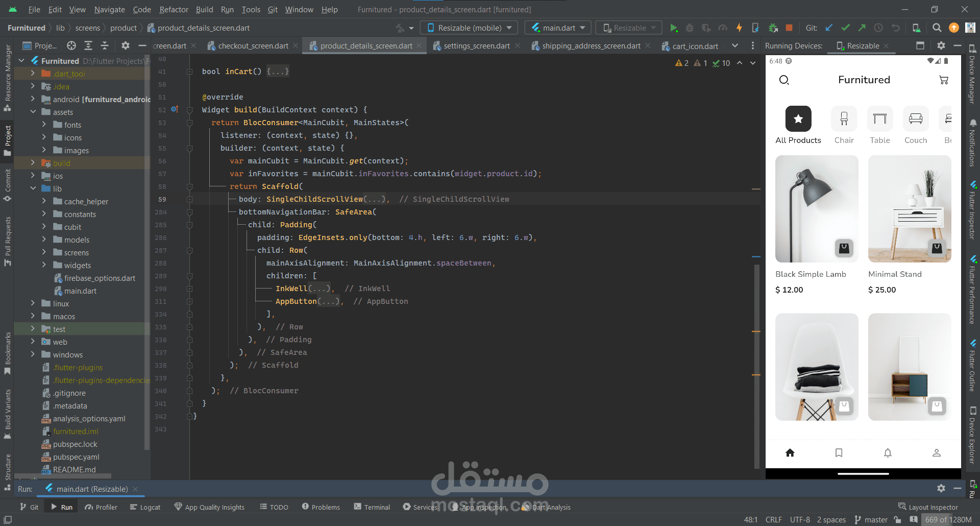Image resolution: width=980 pixels, height=526 pixels.
Task: Add Black Simple Lamb to cart
Action: coord(844,248)
